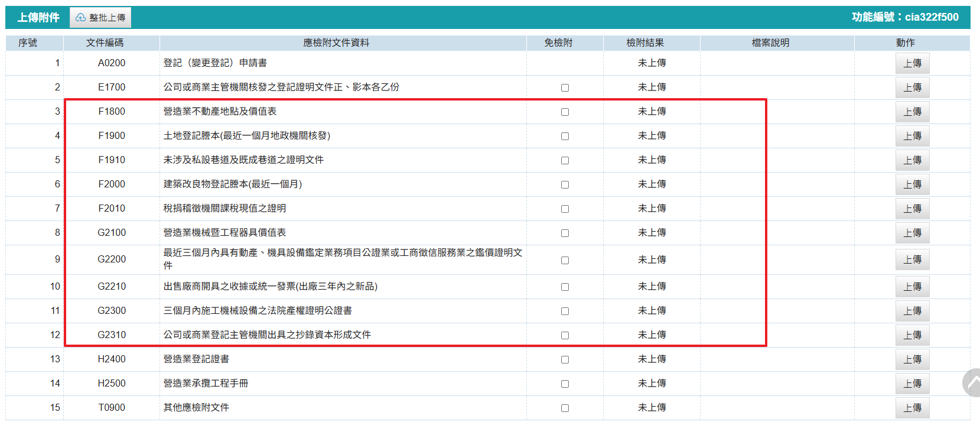Enable 免檢附 for G2100 營造業機械暨工程器具價值表
The height and width of the screenshot is (425, 980).
coord(565,233)
